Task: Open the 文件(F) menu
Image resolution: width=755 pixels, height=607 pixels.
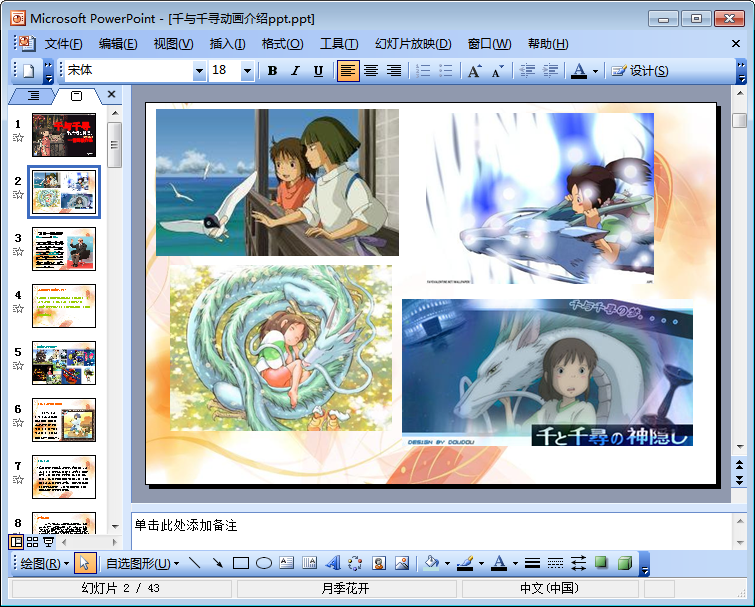Action: (x=64, y=44)
